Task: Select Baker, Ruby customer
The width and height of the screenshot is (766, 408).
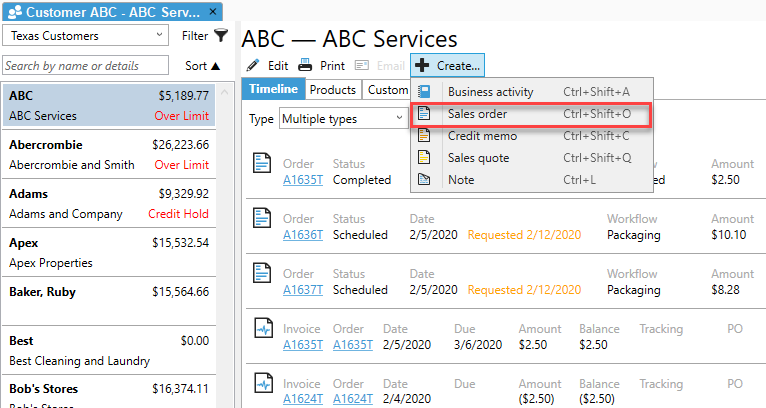Action: click(x=109, y=301)
